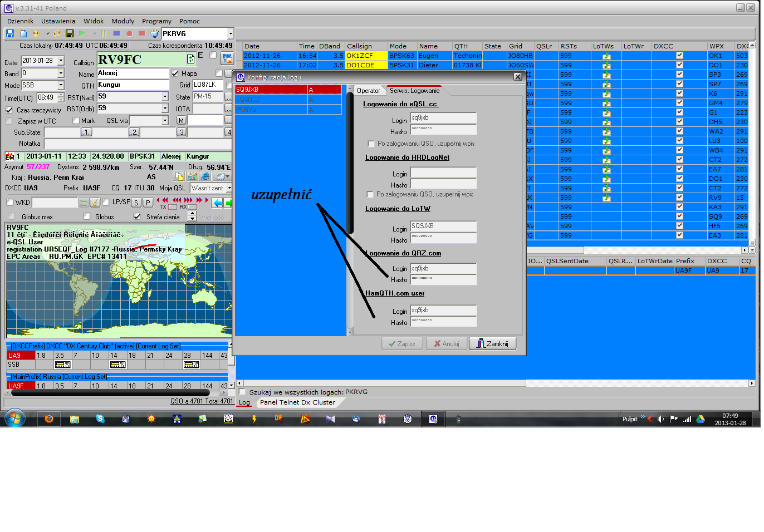Image resolution: width=764 pixels, height=532 pixels.
Task: Click the S button next to LP/SP
Action: coord(136,202)
